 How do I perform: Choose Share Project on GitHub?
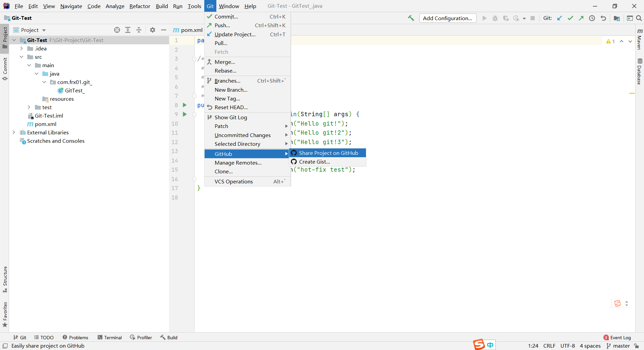coord(328,153)
